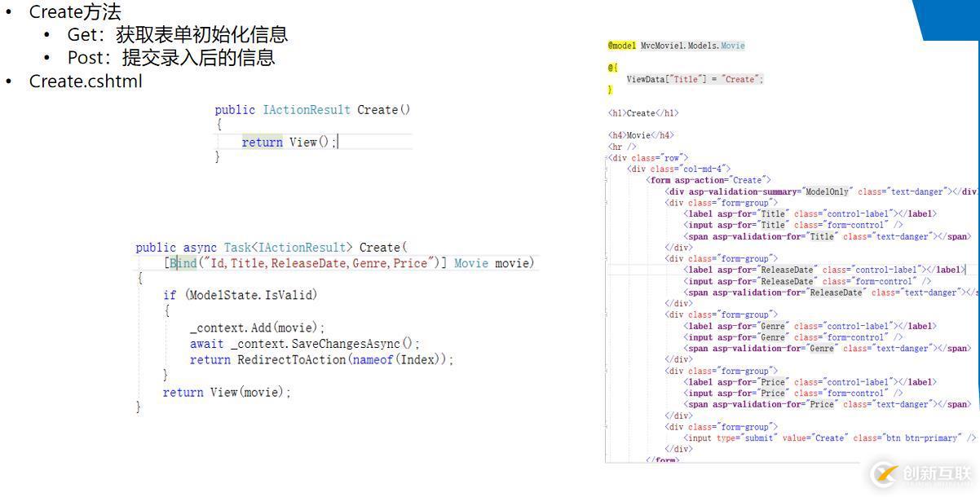
Task: Select the return View() statement
Action: (x=290, y=141)
